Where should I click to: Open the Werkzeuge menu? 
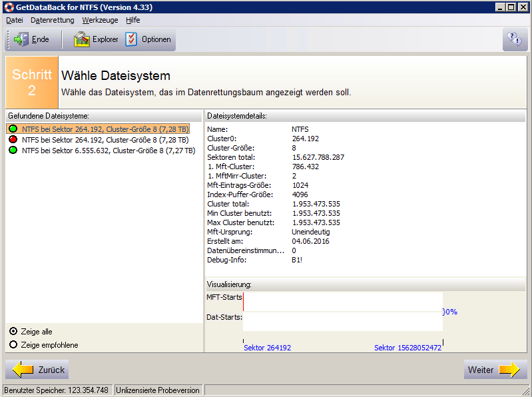[x=100, y=20]
